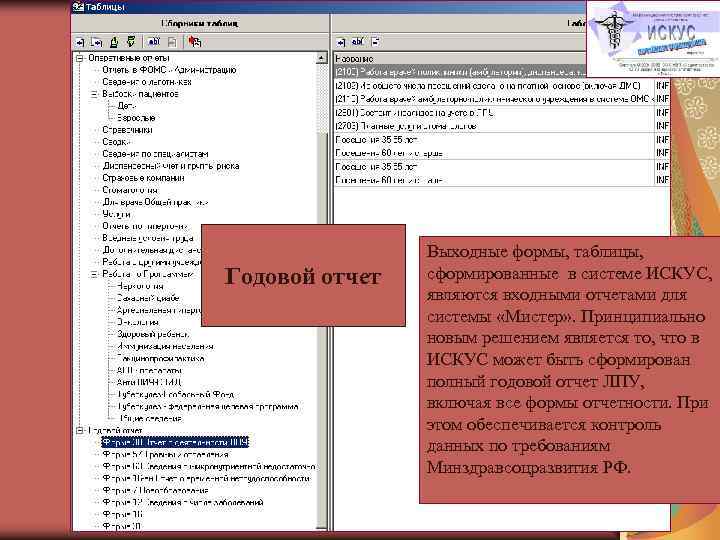Click the 'abl' rename icon in left toolbar
This screenshot has width=720, height=540.
point(154,42)
